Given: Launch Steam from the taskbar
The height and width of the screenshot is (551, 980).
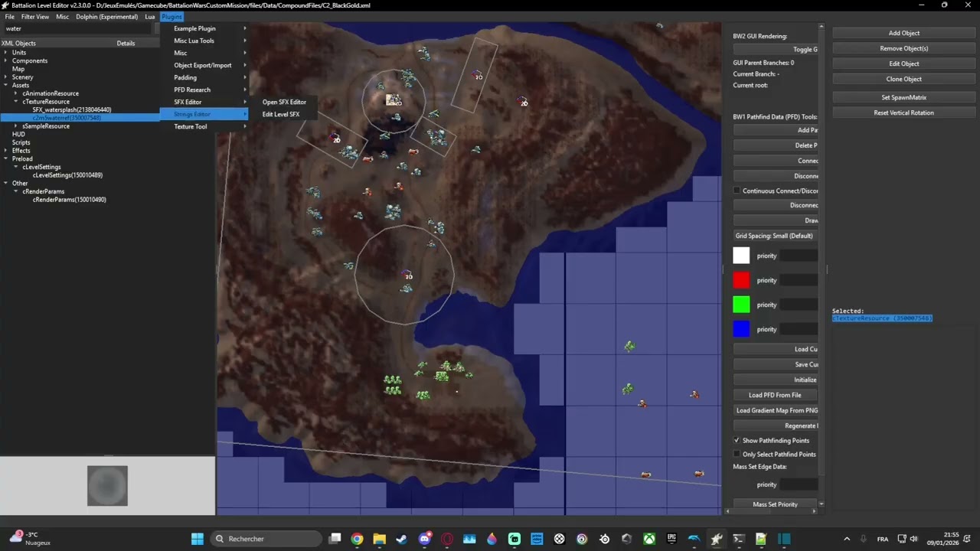Looking at the screenshot, I should (x=402, y=539).
